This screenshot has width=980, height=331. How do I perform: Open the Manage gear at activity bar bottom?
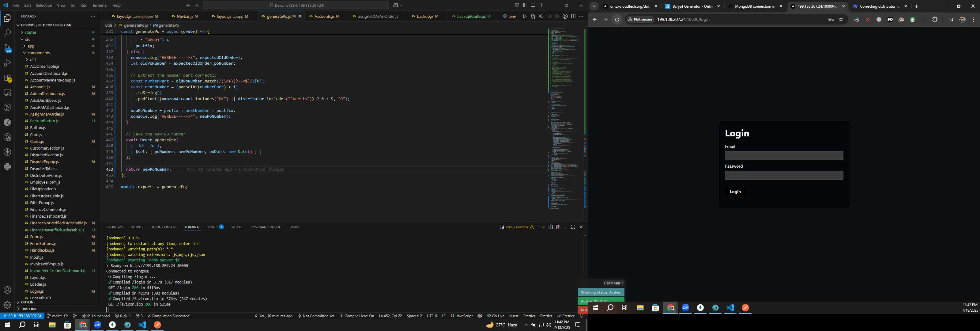coord(7,305)
